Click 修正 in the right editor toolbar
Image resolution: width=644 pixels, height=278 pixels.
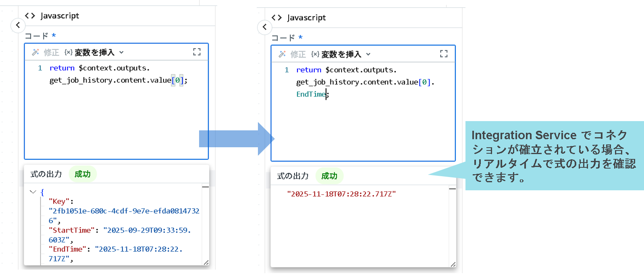coord(298,54)
